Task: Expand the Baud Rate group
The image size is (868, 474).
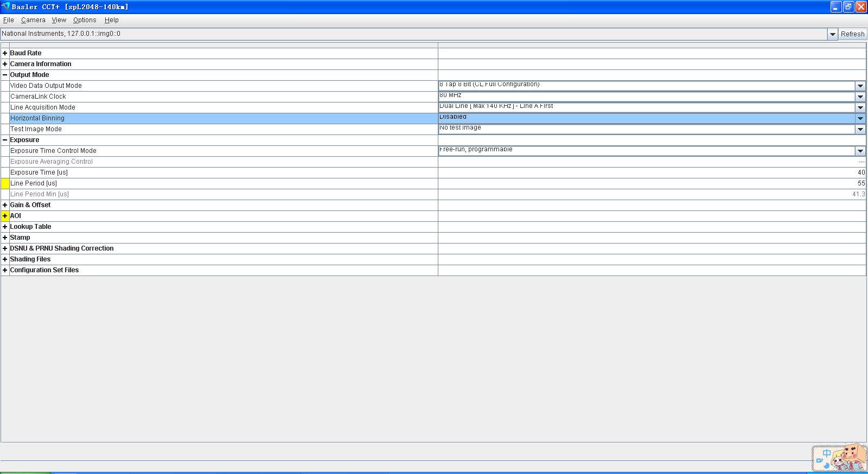Action: pyautogui.click(x=5, y=53)
